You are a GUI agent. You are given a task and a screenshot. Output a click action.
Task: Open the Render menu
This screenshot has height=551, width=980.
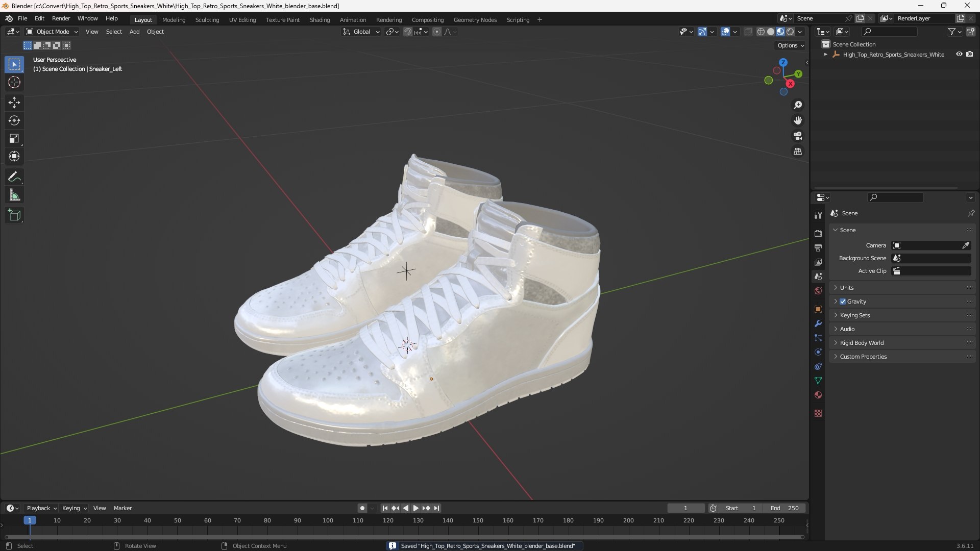[61, 18]
